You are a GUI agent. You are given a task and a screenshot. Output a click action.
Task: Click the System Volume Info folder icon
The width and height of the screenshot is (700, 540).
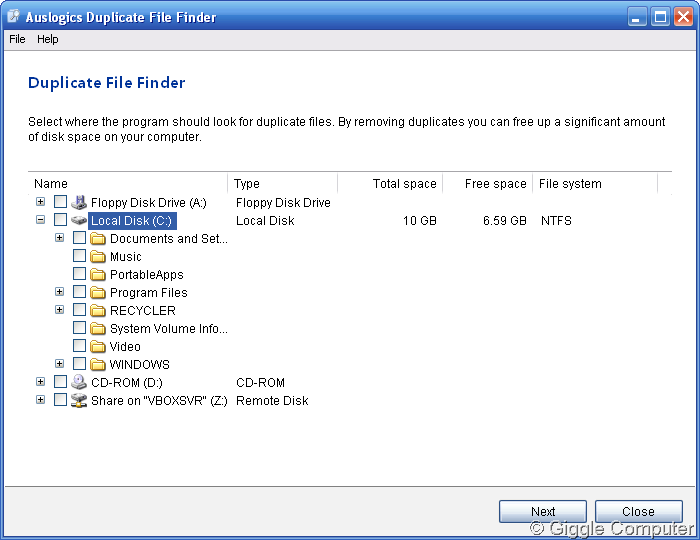98,328
